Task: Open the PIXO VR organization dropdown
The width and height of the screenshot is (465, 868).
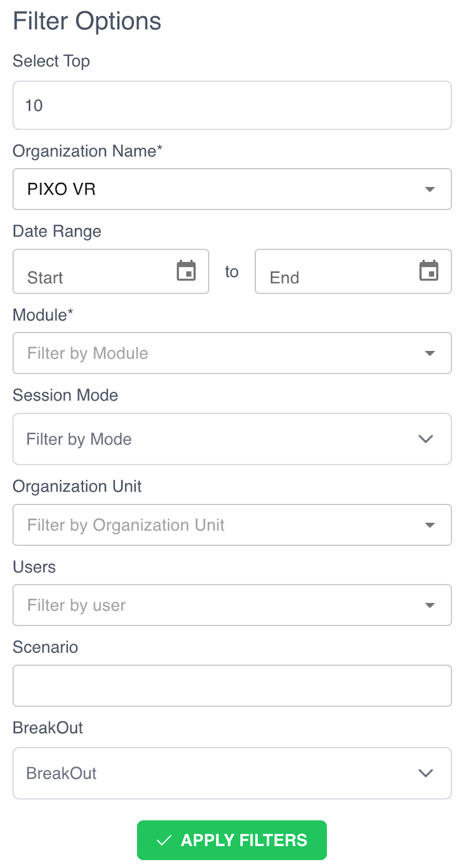Action: [217, 189]
